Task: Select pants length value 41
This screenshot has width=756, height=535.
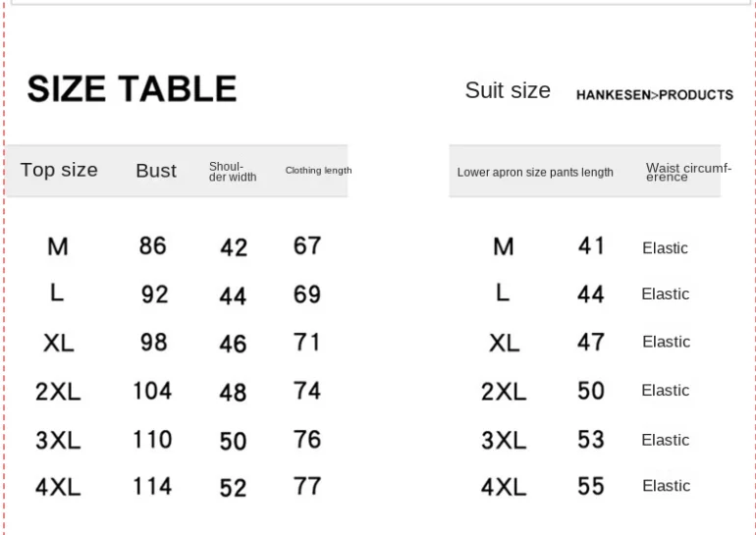Action: tap(591, 246)
